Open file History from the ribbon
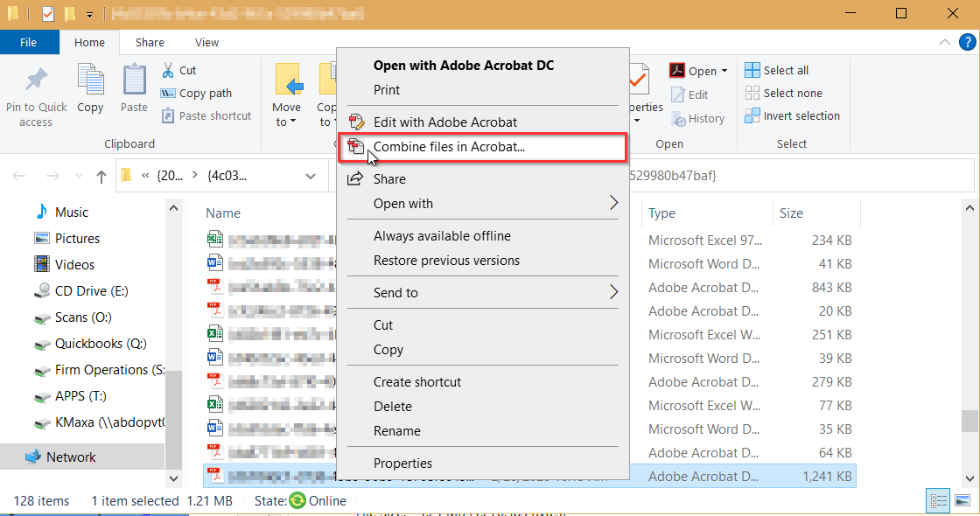The height and width of the screenshot is (516, 980). pos(697,118)
